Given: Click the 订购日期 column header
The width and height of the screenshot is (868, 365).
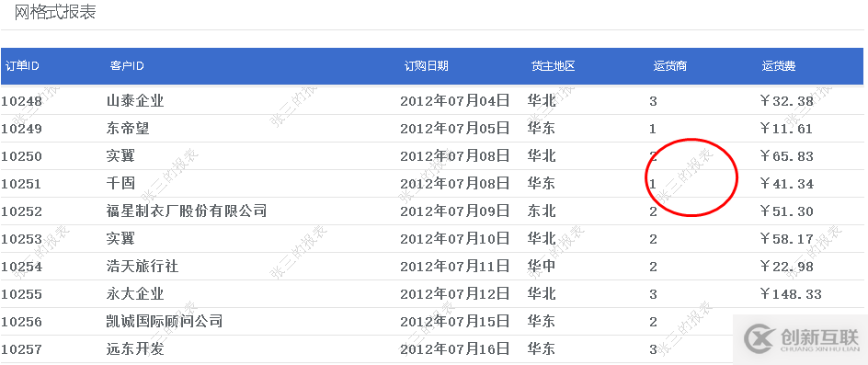Looking at the screenshot, I should point(426,66).
